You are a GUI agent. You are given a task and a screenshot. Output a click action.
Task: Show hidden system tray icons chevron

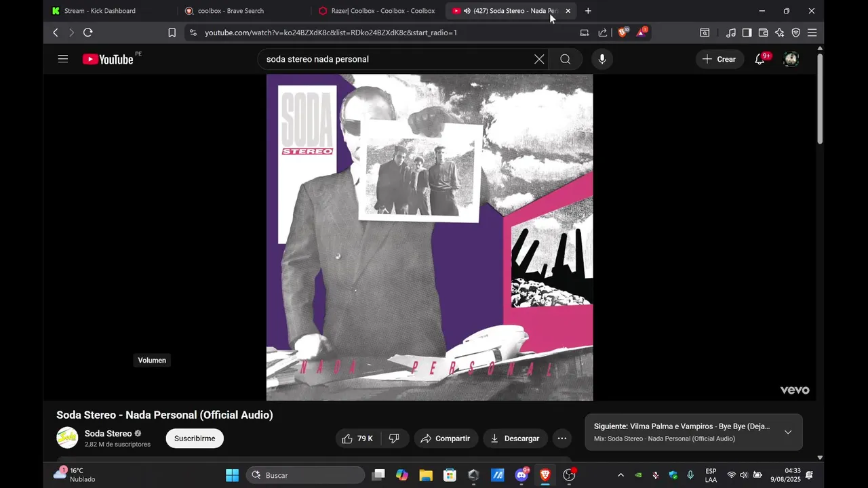pos(620,475)
